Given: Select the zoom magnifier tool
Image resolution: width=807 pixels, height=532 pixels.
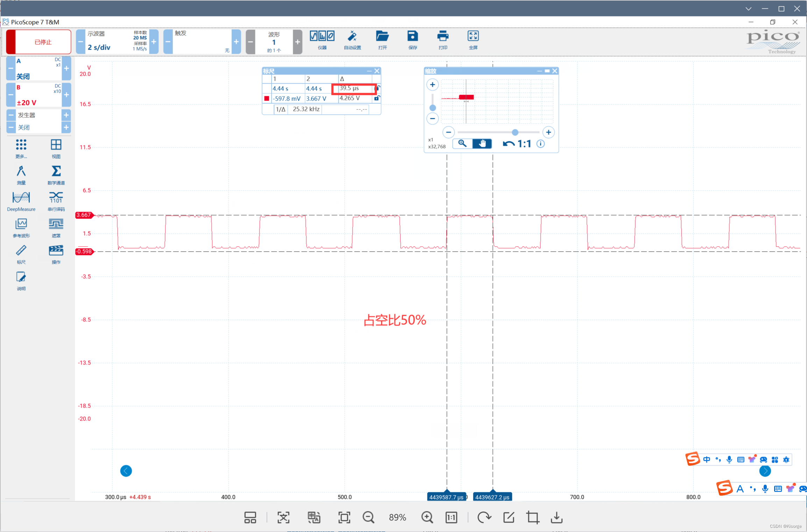Looking at the screenshot, I should pyautogui.click(x=462, y=143).
